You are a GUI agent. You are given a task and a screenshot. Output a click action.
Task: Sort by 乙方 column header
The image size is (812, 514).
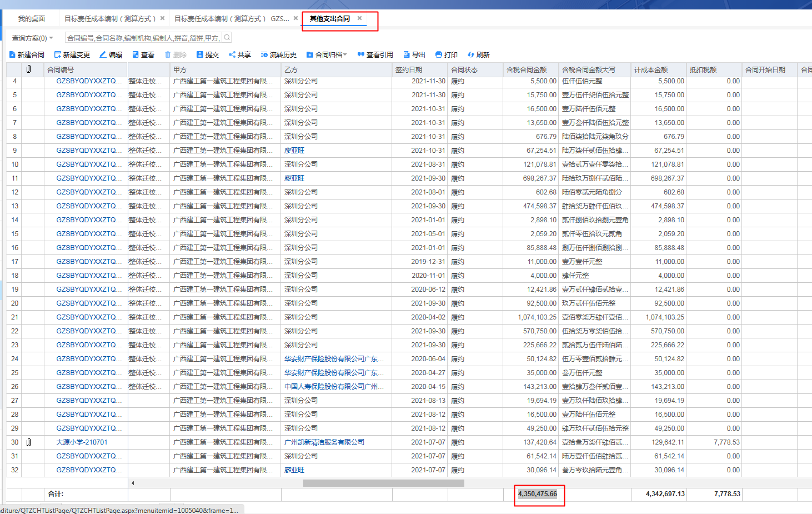pos(337,69)
